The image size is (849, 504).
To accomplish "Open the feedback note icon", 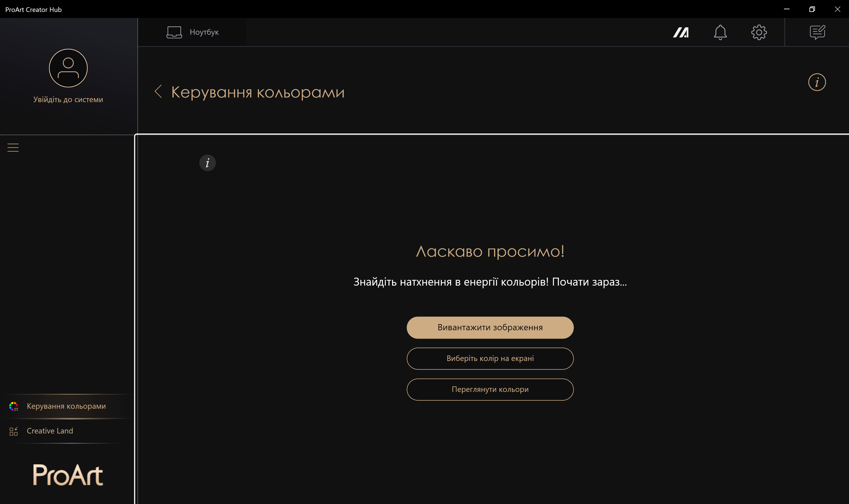I will pos(817,32).
